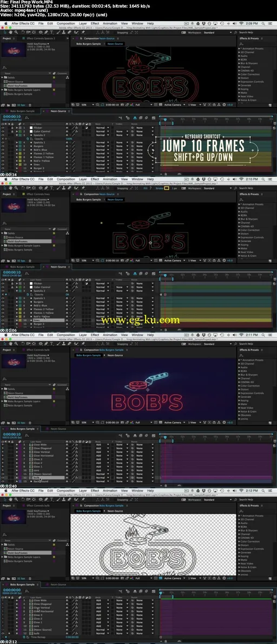
Task: Click the Unified Camera tool in the 2:09 PM frame
Action: (x=28, y=32)
